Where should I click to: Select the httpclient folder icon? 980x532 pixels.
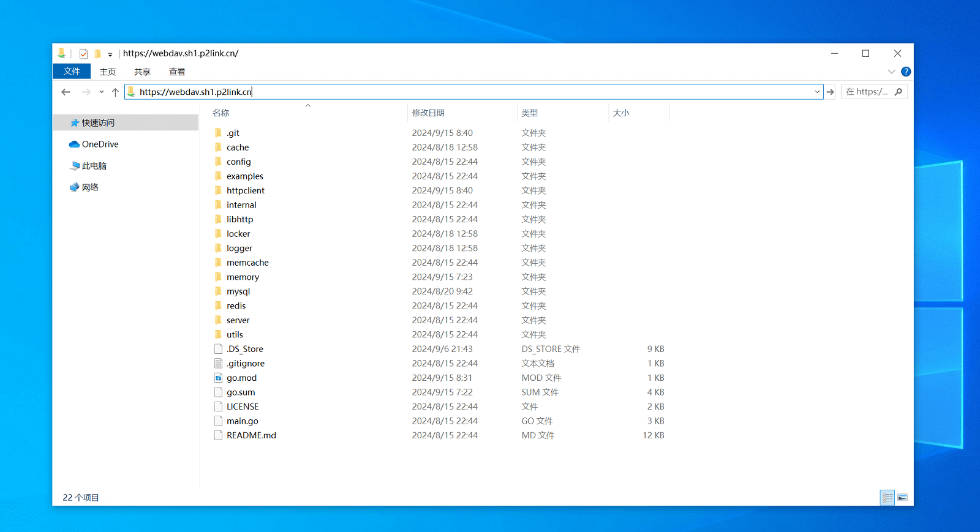click(x=218, y=190)
